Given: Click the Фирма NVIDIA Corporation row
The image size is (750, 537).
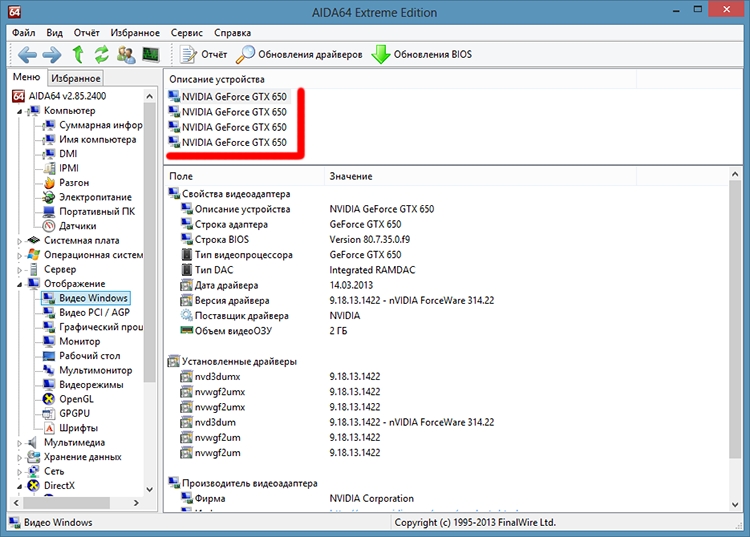Looking at the screenshot, I should click(x=298, y=499).
